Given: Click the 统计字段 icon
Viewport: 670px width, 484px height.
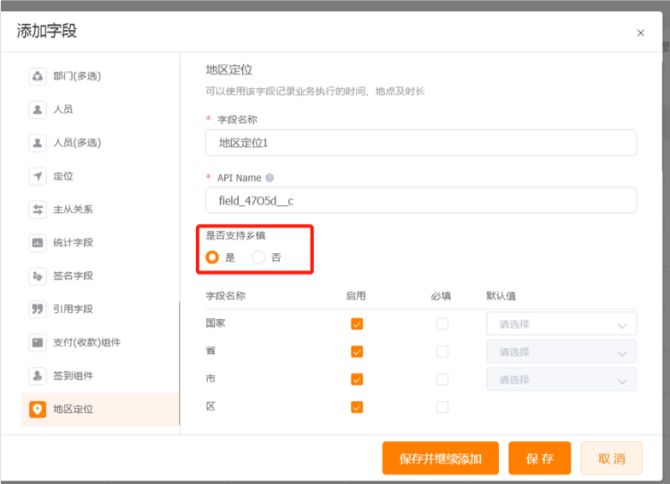Looking at the screenshot, I should tap(37, 242).
